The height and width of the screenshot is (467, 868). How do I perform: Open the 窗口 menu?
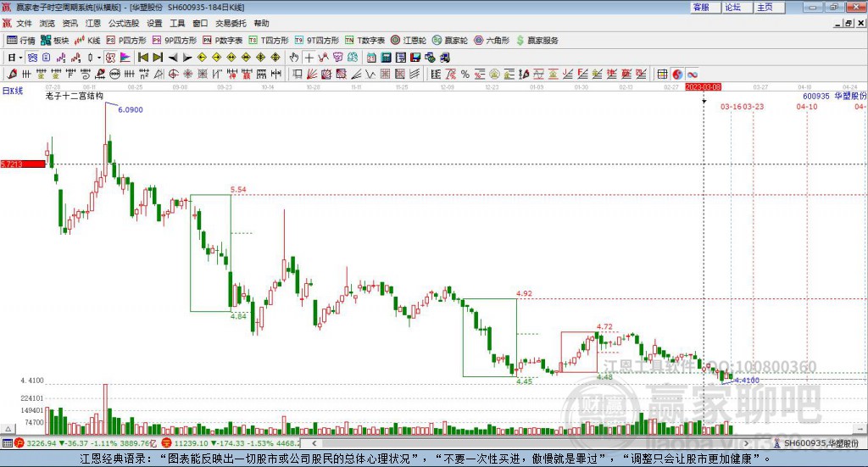[x=200, y=23]
